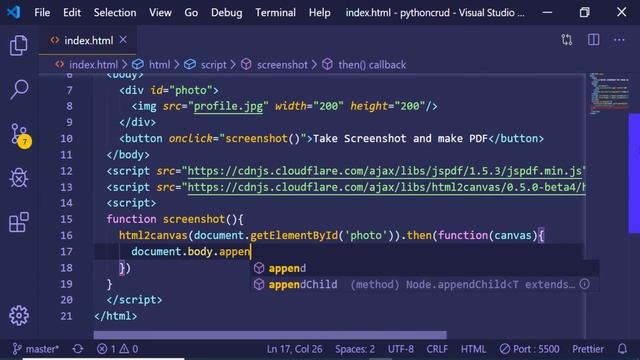This screenshot has width=640, height=360.
Task: Click the minimap code overview
Action: coord(608,94)
